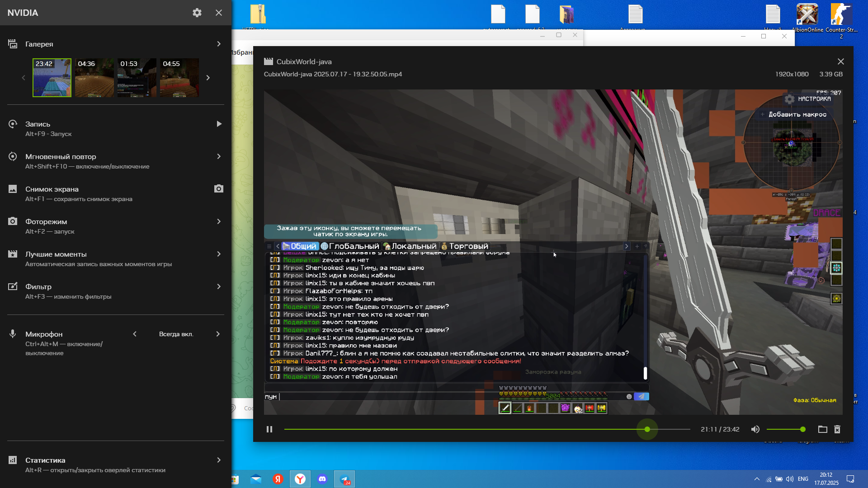Select AlbionOnline desktop shortcut
The width and height of the screenshot is (868, 488).
(x=807, y=18)
